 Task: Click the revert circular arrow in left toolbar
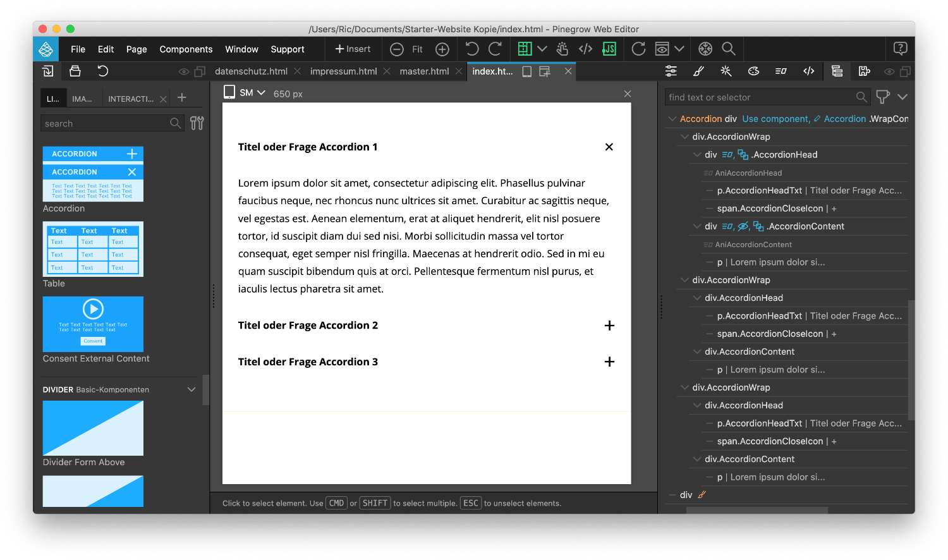point(102,71)
